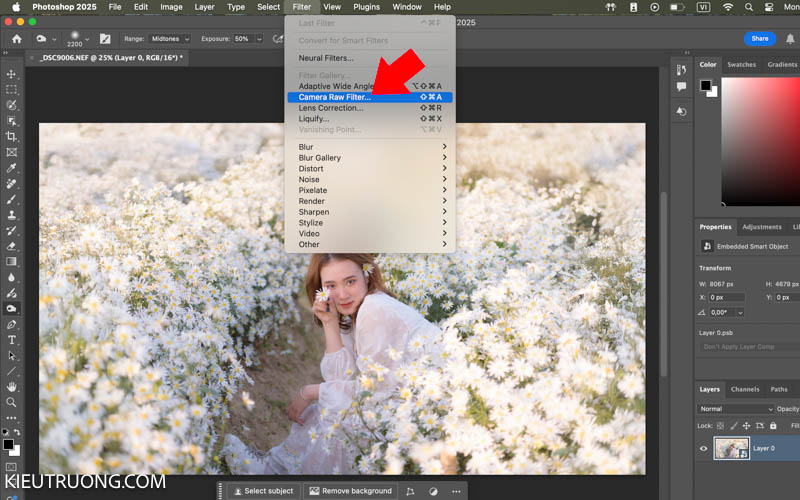Select the Move tool
This screenshot has width=800, height=500.
click(11, 74)
